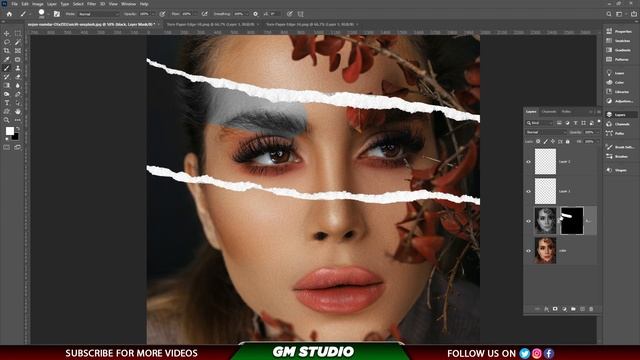
Task: Open the Properties panel
Action: [x=619, y=31]
